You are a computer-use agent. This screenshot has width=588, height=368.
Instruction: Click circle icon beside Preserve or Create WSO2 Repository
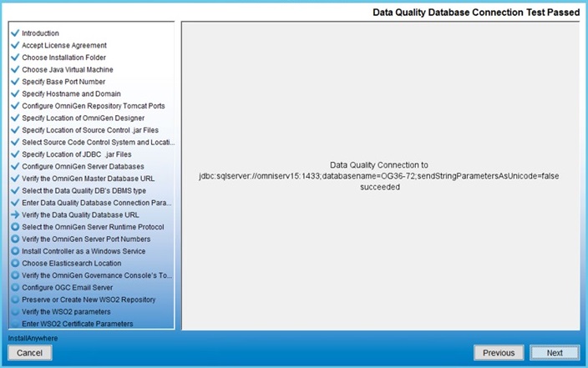pos(15,300)
